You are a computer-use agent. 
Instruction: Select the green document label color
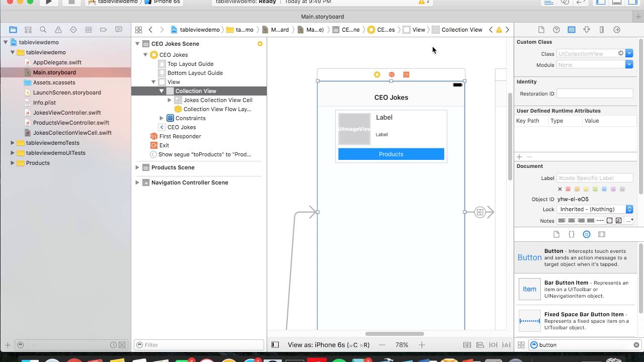click(596, 189)
